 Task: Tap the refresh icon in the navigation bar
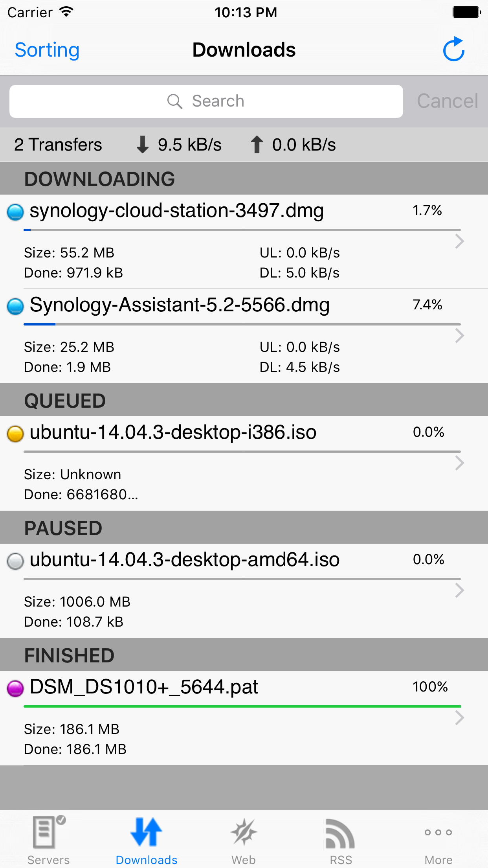click(x=454, y=50)
